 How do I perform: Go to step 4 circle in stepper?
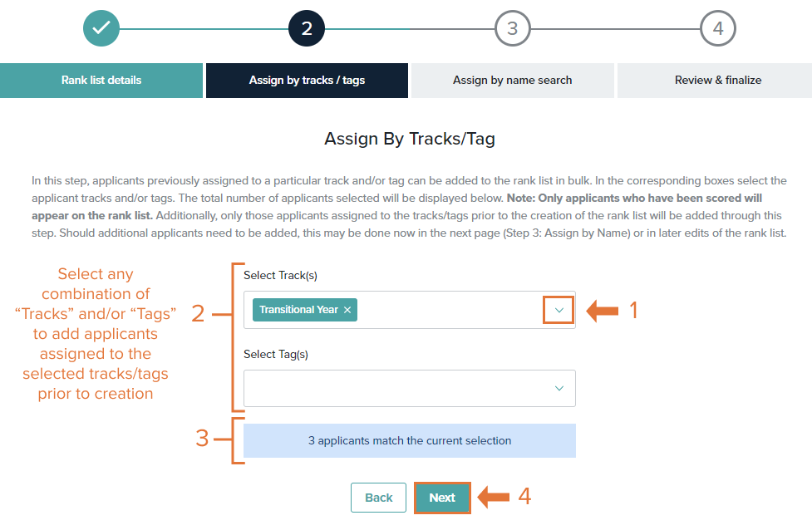click(x=718, y=28)
